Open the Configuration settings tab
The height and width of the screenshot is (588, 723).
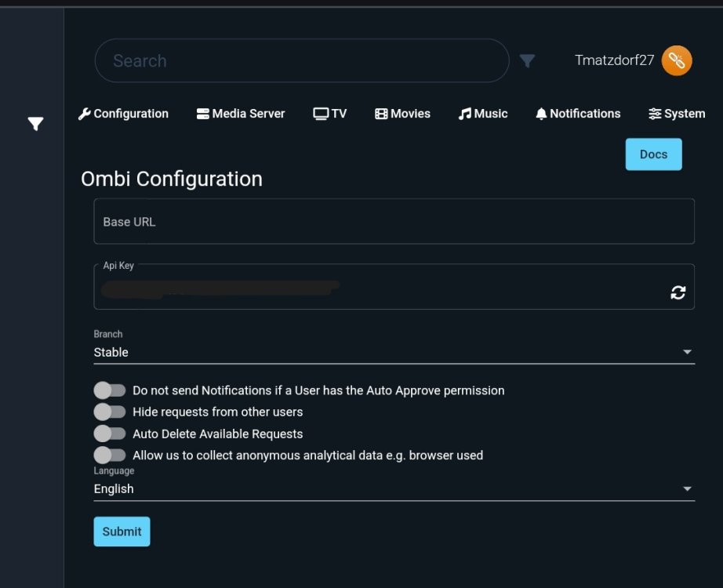[124, 114]
